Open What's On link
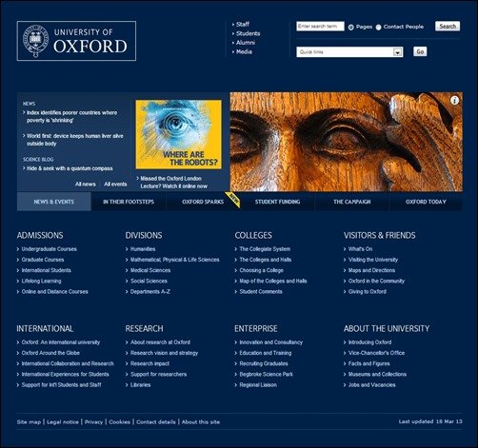Screen dimensions: 478x448 point(360,249)
